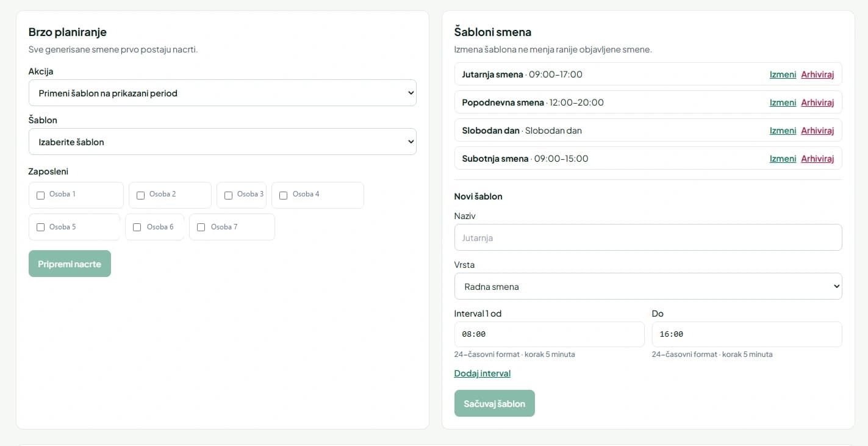The image size is (868, 446).
Task: Open the Akcija dropdown
Action: click(223, 93)
